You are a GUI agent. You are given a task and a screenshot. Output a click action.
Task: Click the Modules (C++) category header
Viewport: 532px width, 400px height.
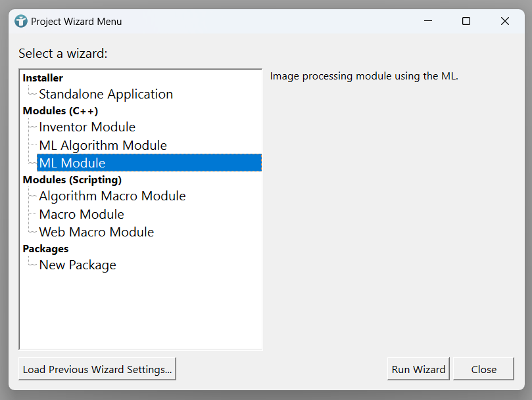click(60, 111)
